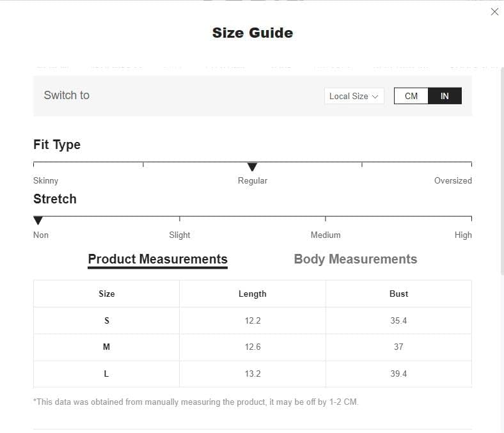Switch units to CM

click(411, 96)
